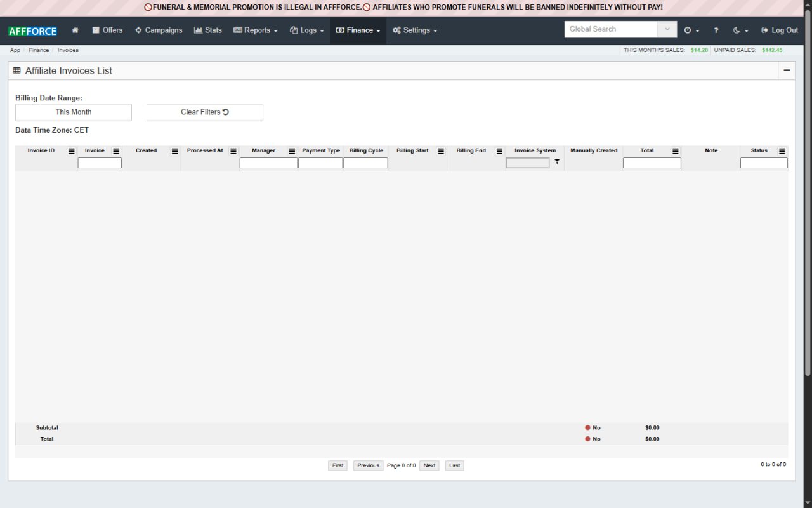
Task: Open the Billing End column menu icon
Action: coord(499,151)
